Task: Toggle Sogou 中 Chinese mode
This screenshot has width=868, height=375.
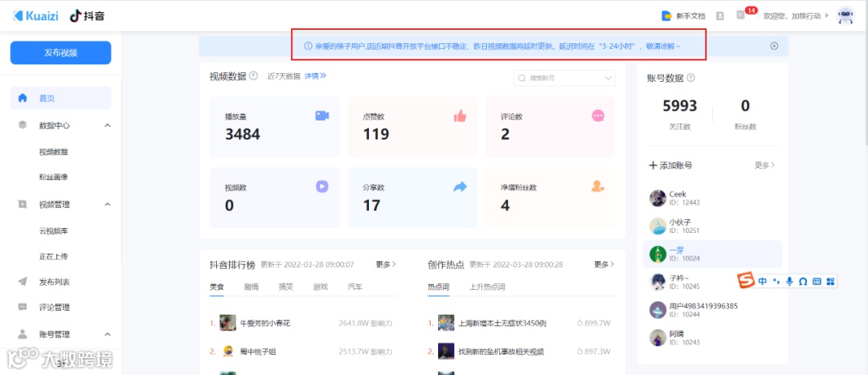Action: (x=763, y=282)
